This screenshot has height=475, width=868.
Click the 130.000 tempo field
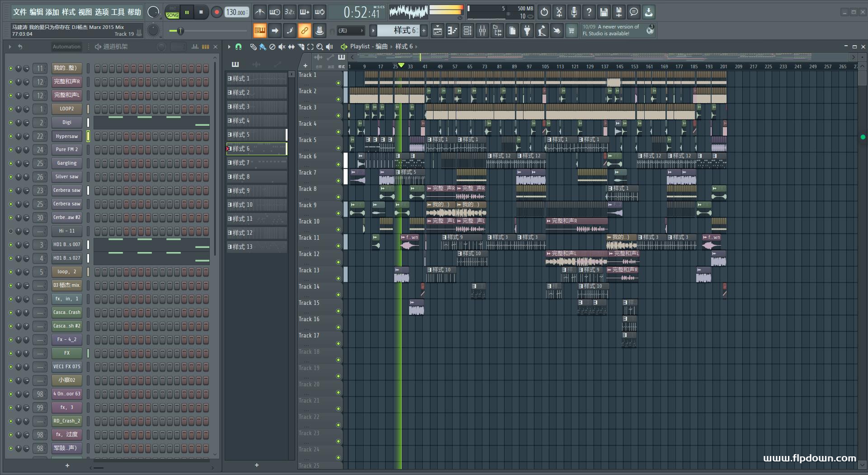(237, 12)
